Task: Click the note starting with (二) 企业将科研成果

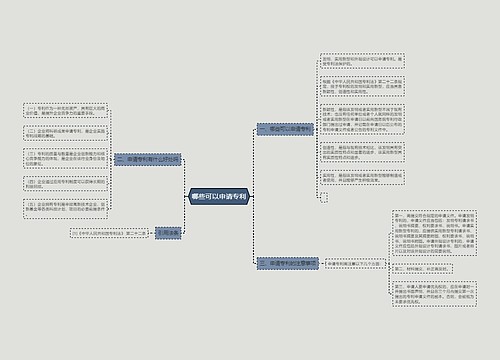Action: click(65, 133)
